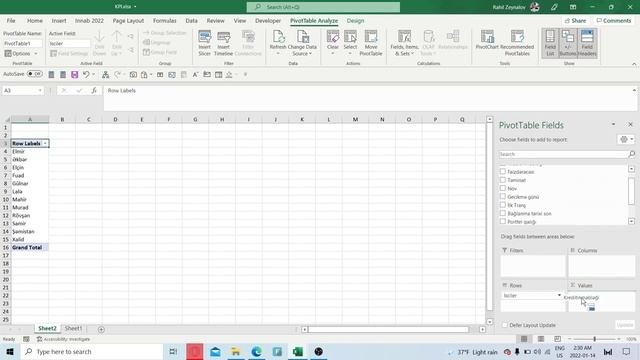Viewport: 640px width, 360px height.
Task: Click in the PivotTable Name field
Action: pos(22,43)
